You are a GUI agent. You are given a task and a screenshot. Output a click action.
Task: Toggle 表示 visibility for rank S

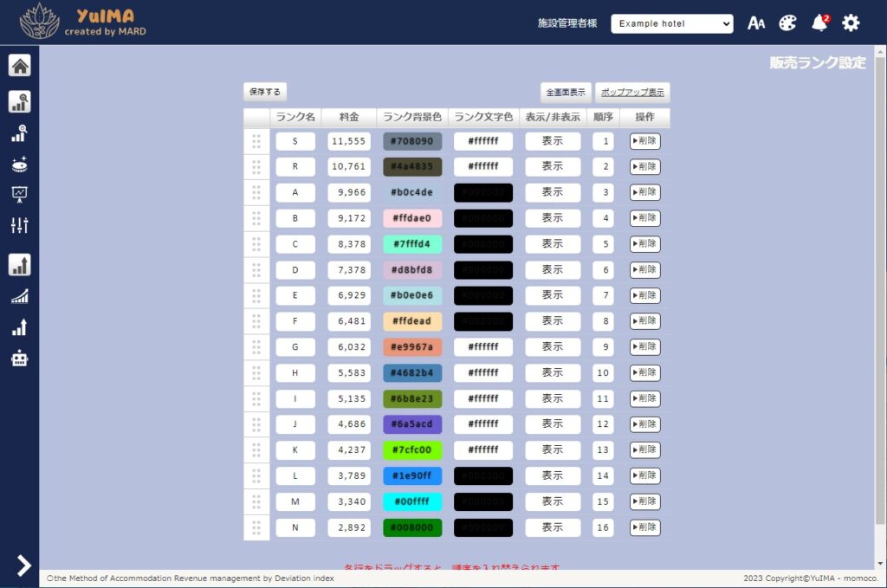553,141
